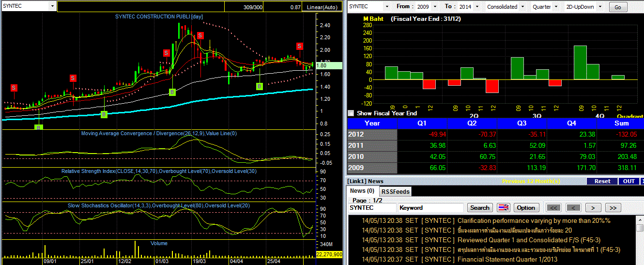
Task: Click the Moving Average Convergence / Divergence title
Action: click(159, 134)
